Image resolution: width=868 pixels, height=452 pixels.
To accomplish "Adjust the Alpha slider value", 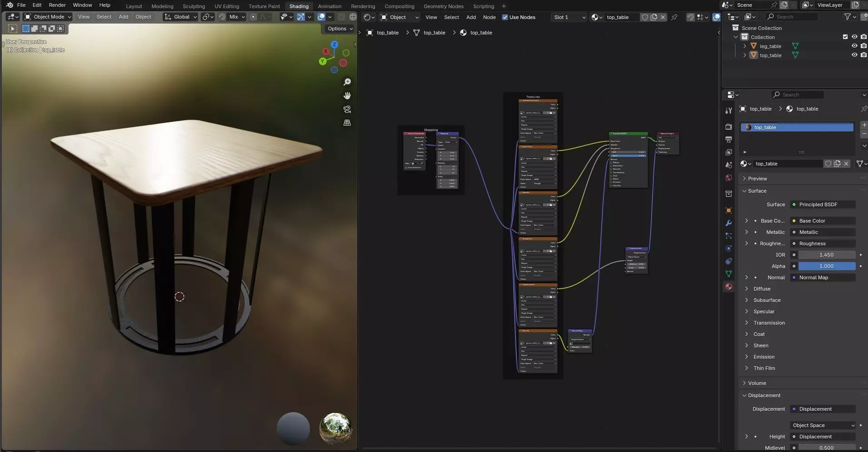I will tap(827, 266).
